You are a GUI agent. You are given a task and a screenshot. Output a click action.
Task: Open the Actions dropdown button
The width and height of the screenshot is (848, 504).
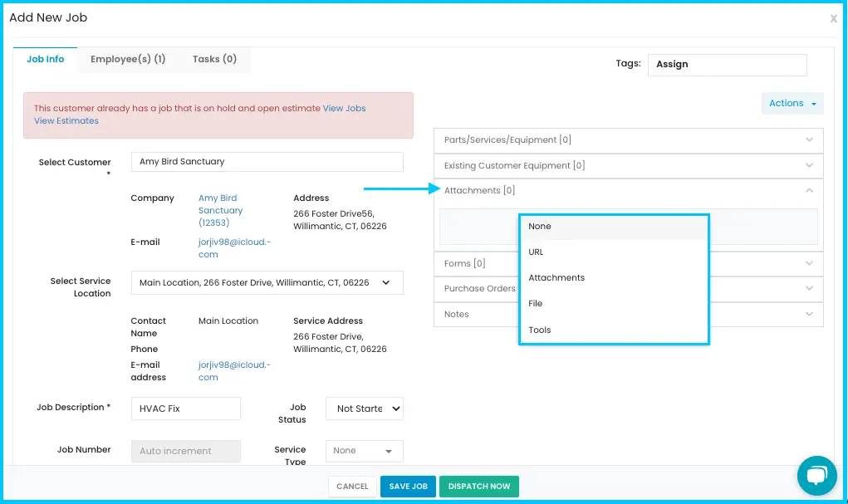(x=792, y=103)
